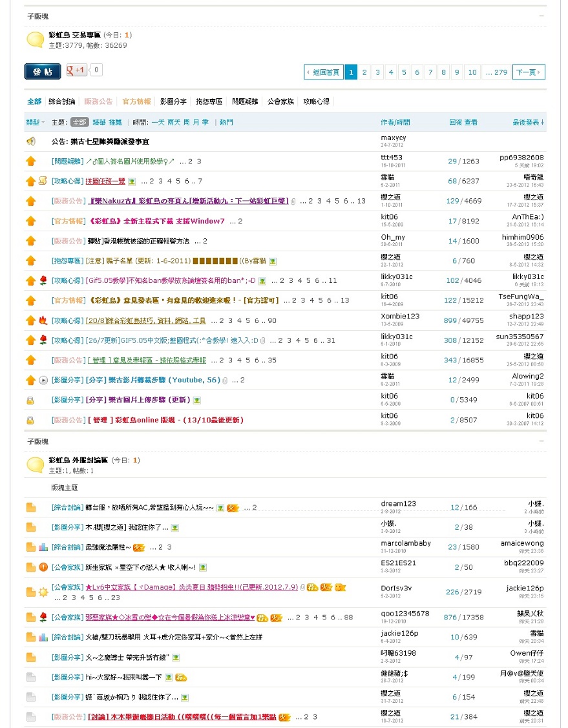The width and height of the screenshot is (568, 728).
Task: Click exclamation icon beside 新生家族 thread
Action: pyautogui.click(x=43, y=567)
